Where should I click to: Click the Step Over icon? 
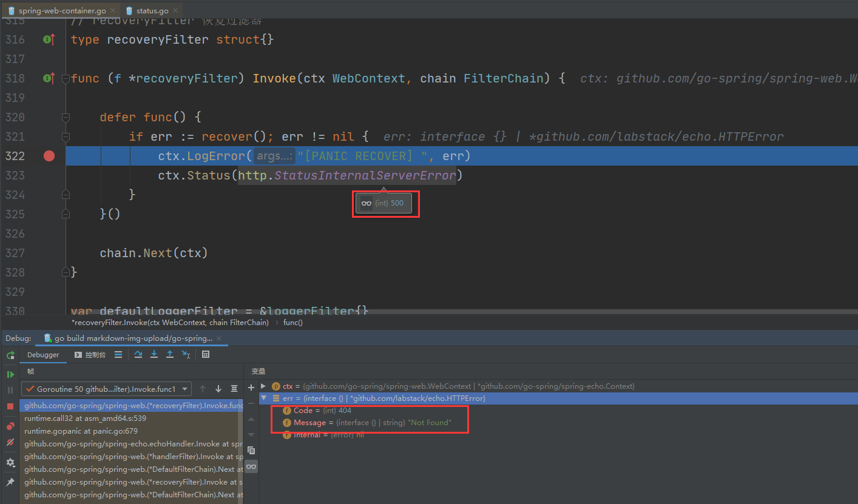[138, 355]
